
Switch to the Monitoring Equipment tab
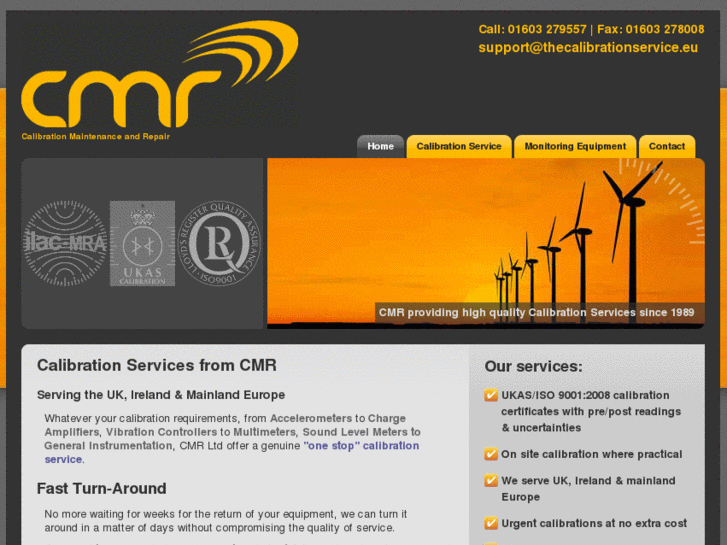(575, 147)
